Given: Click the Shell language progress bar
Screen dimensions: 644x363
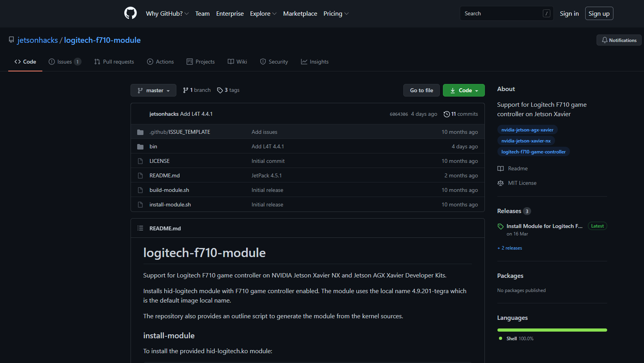Looking at the screenshot, I should (552, 330).
